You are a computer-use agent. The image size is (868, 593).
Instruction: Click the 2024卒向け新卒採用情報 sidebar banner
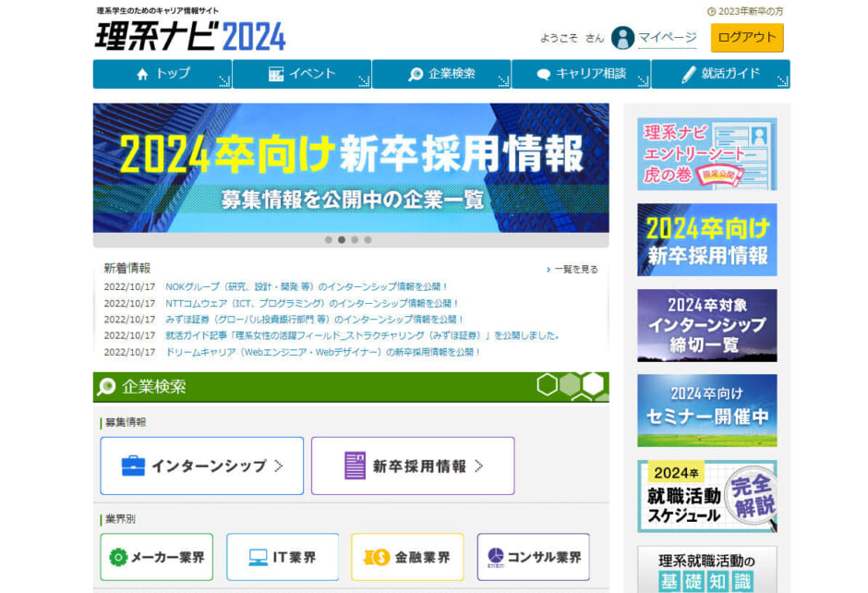pos(706,239)
